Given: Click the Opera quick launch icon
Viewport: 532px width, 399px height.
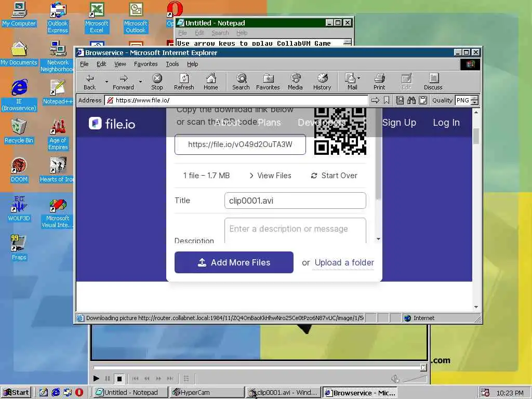Looking at the screenshot, I should 79,393.
